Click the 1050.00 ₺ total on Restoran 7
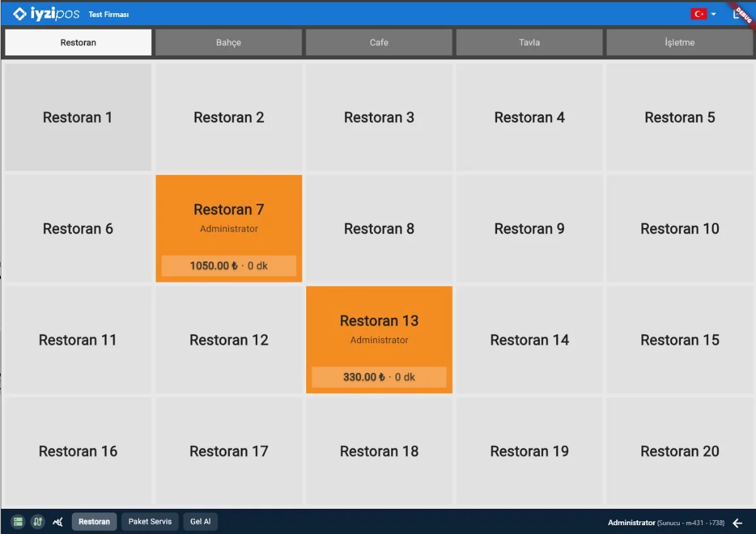Viewport: 756px width, 534px height. [x=214, y=266]
